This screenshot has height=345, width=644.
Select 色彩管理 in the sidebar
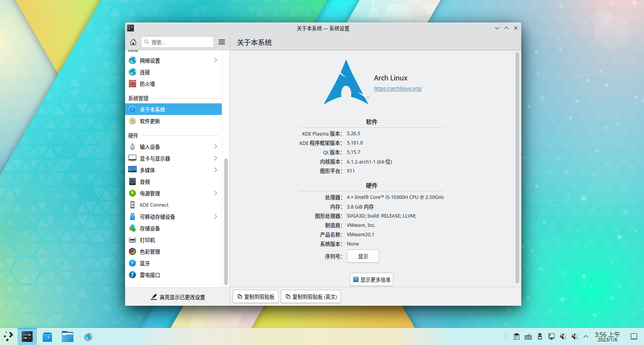(173, 252)
